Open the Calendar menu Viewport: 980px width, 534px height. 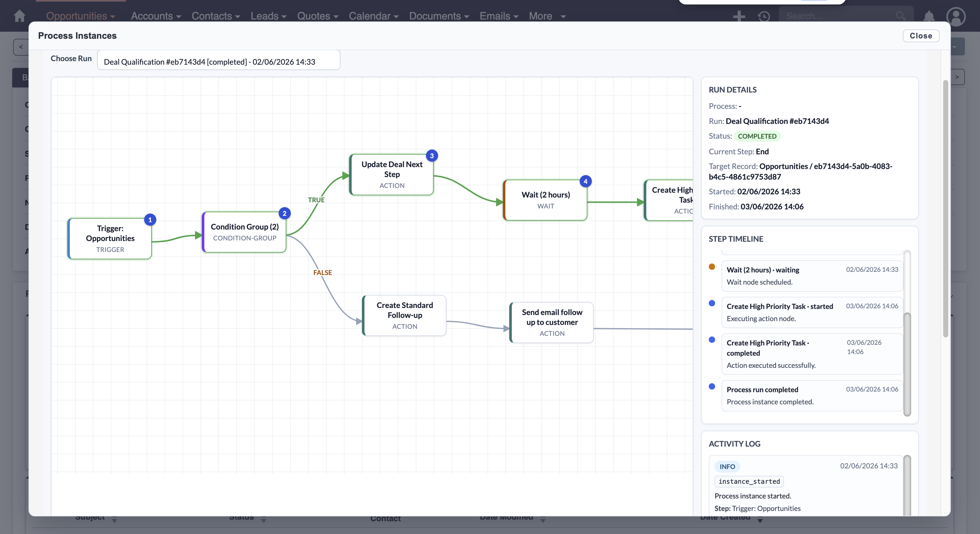pos(374,16)
